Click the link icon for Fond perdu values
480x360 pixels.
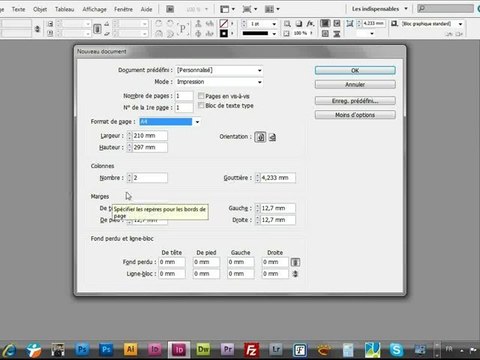[295, 262]
